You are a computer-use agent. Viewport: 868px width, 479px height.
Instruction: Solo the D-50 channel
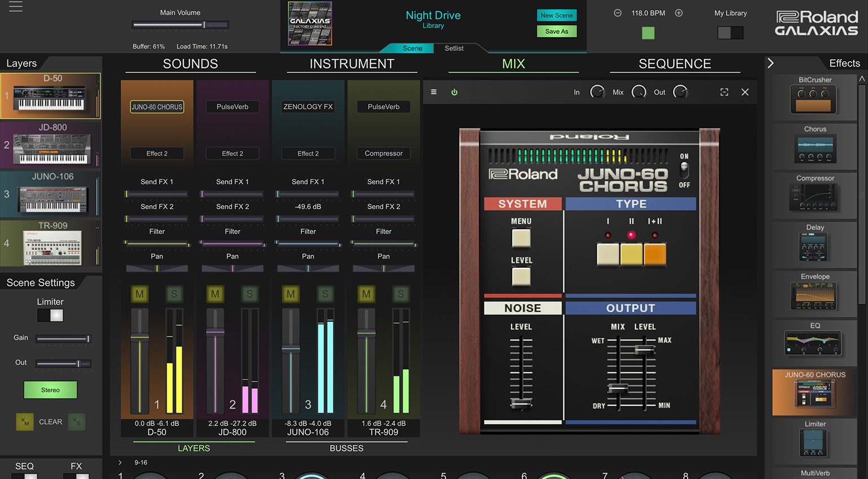click(x=174, y=294)
